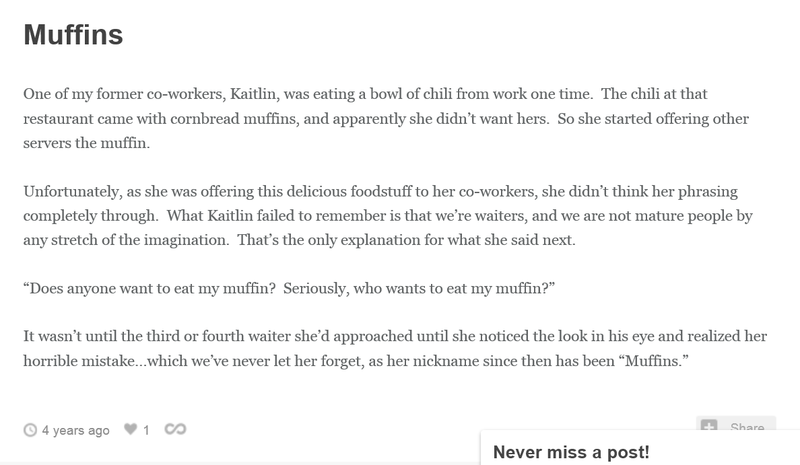Screen dimensions: 800x465
Task: Click the sentence 'Seriously, who wants to eat my muffin?'
Action: (419, 288)
